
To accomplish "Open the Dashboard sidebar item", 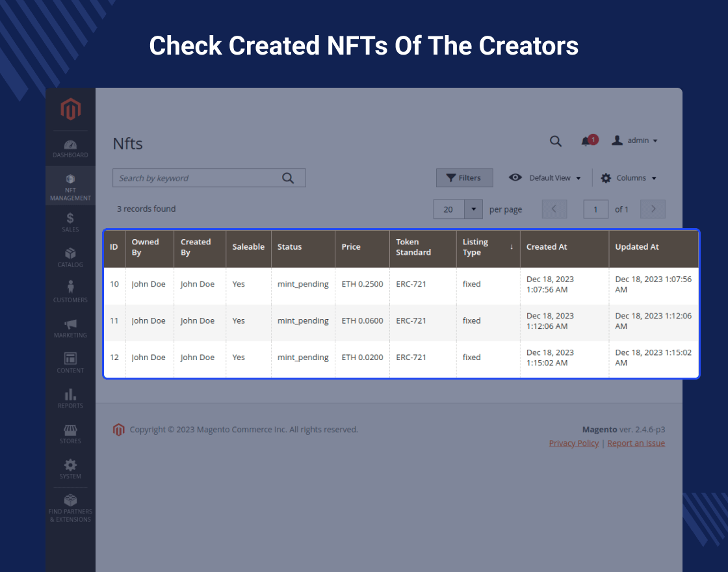I will click(70, 149).
